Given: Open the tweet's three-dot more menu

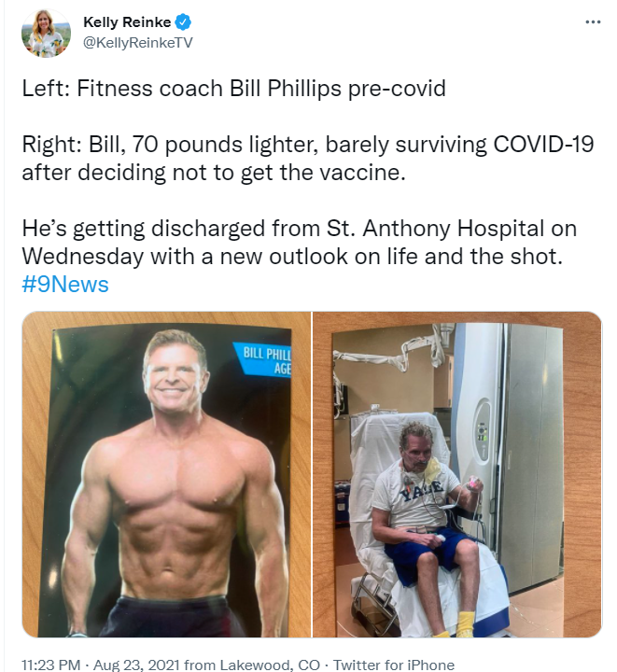Looking at the screenshot, I should (x=592, y=22).
